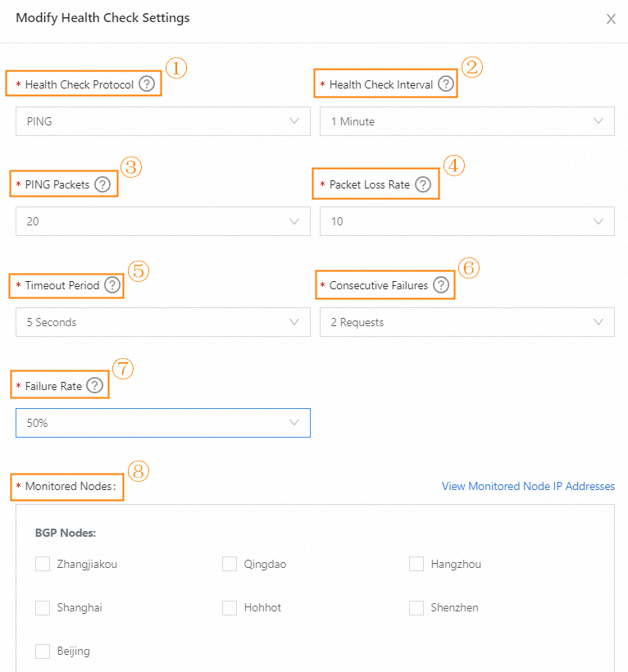
Task: Open the Health Check Protocol dropdown showing PING
Action: [x=162, y=120]
